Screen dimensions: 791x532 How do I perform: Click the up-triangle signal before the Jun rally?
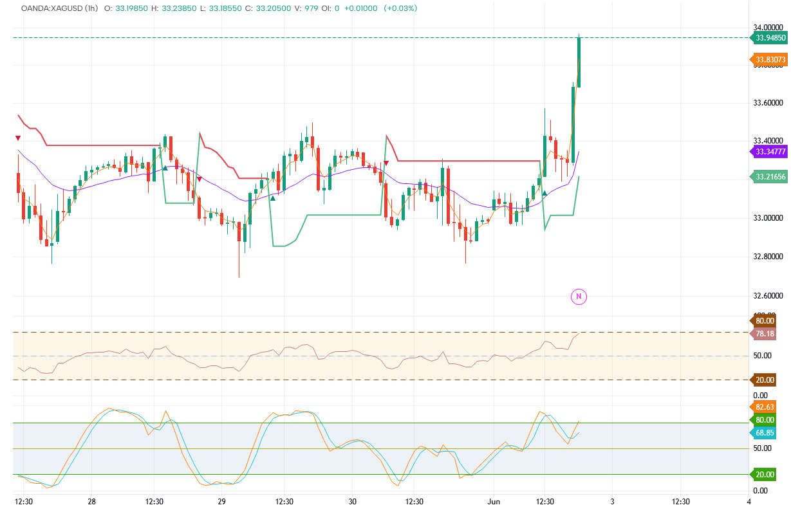pyautogui.click(x=545, y=193)
